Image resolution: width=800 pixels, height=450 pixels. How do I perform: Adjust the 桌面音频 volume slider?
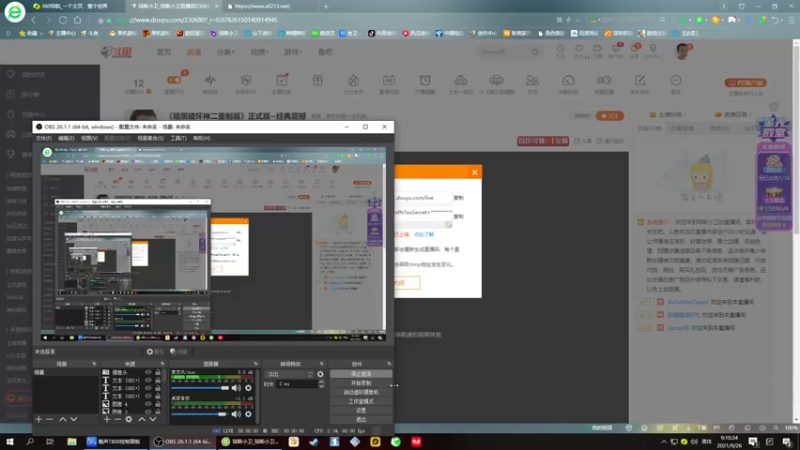201,414
